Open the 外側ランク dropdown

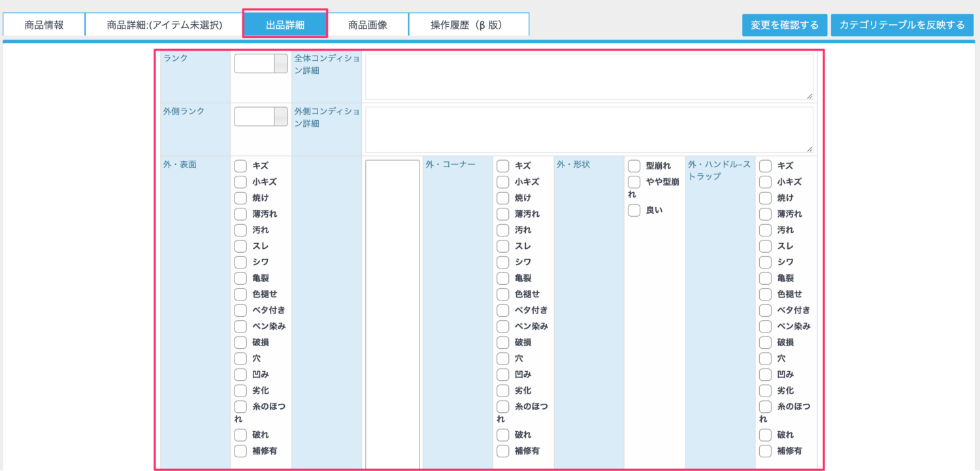coord(261,116)
